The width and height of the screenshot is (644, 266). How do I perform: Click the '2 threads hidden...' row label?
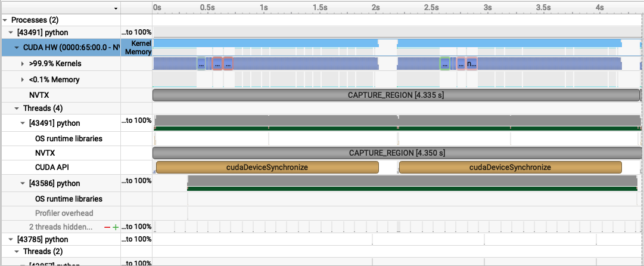click(61, 227)
